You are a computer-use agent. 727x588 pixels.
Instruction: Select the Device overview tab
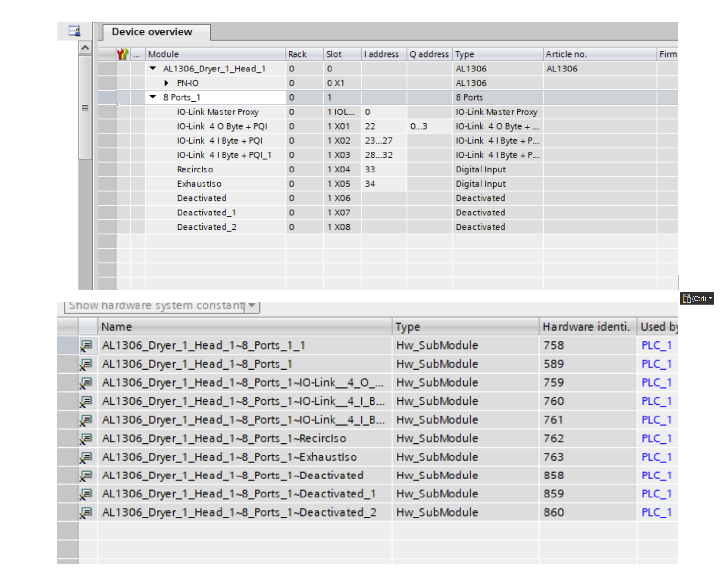152,32
